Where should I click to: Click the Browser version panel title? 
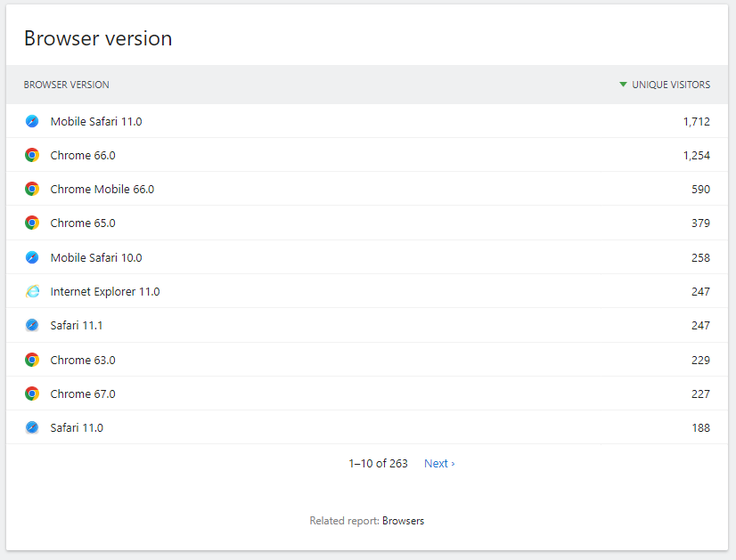pyautogui.click(x=98, y=38)
